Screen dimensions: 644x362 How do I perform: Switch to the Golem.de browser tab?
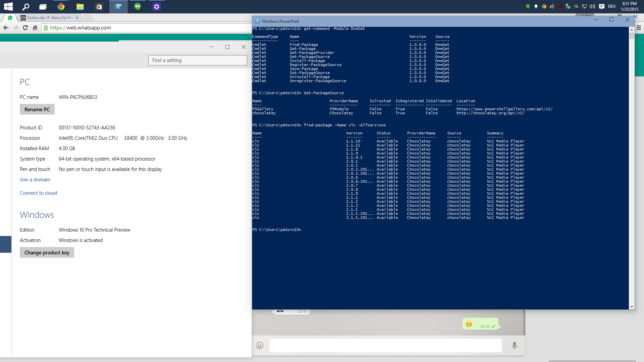tap(50, 18)
